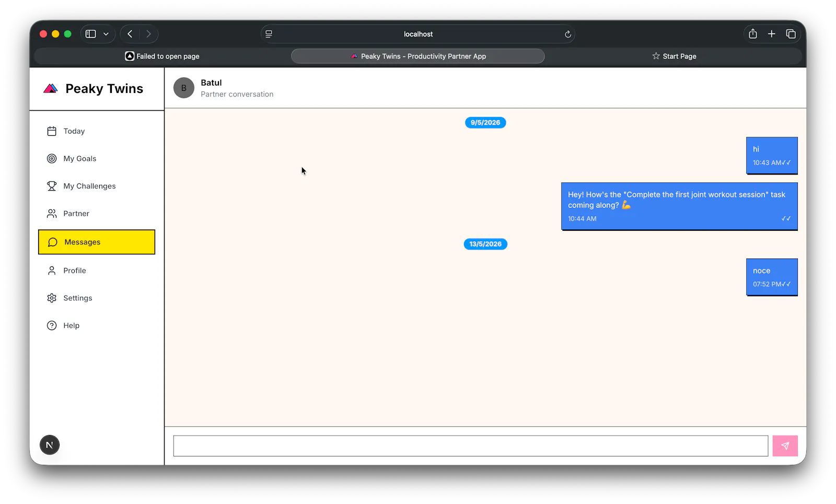Navigate to My Challenges

click(x=97, y=186)
